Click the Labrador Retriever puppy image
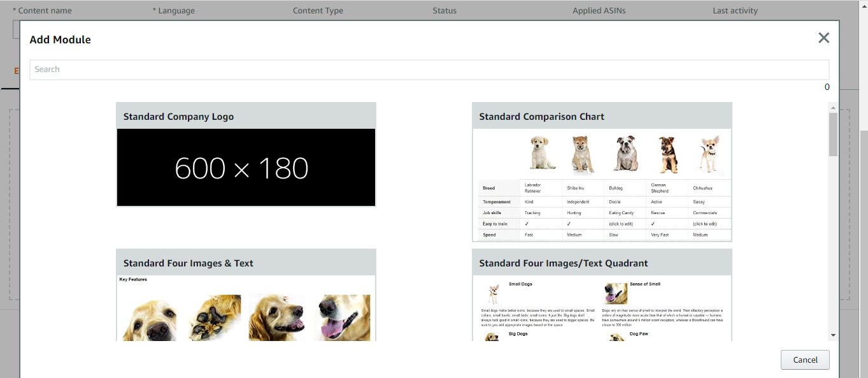 (542, 153)
